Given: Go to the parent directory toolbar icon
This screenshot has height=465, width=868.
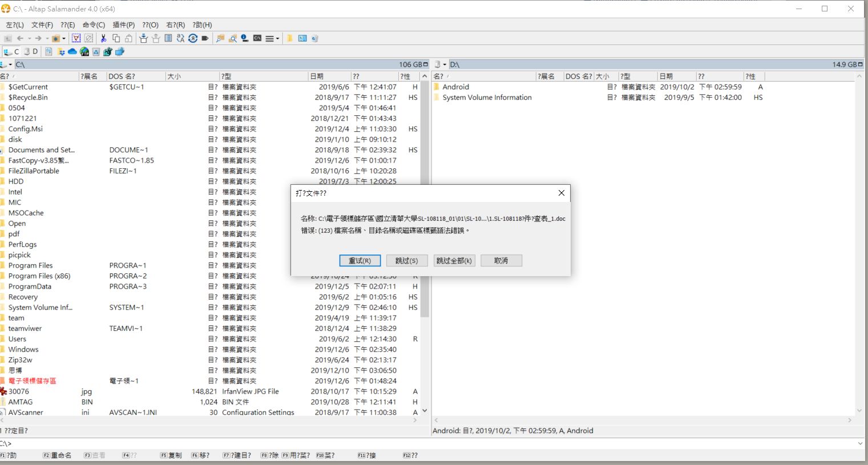Looking at the screenshot, I should [8, 38].
